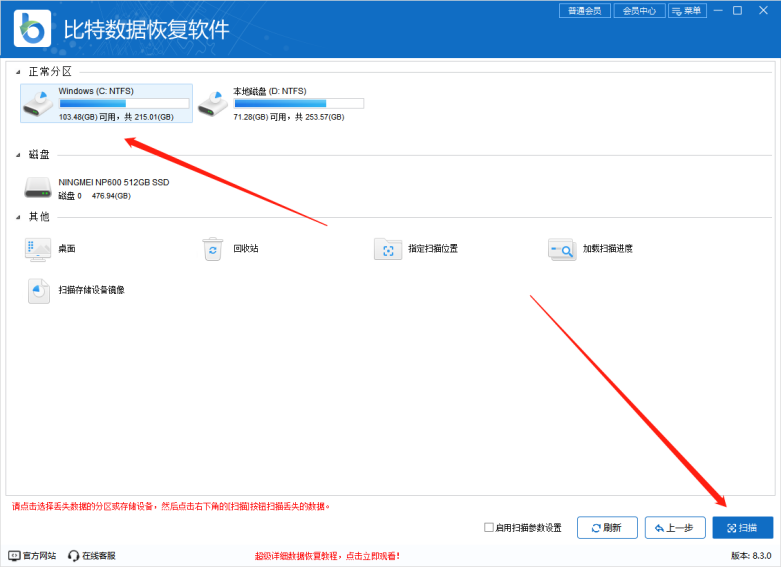Go back with the 上一步 button

675,528
